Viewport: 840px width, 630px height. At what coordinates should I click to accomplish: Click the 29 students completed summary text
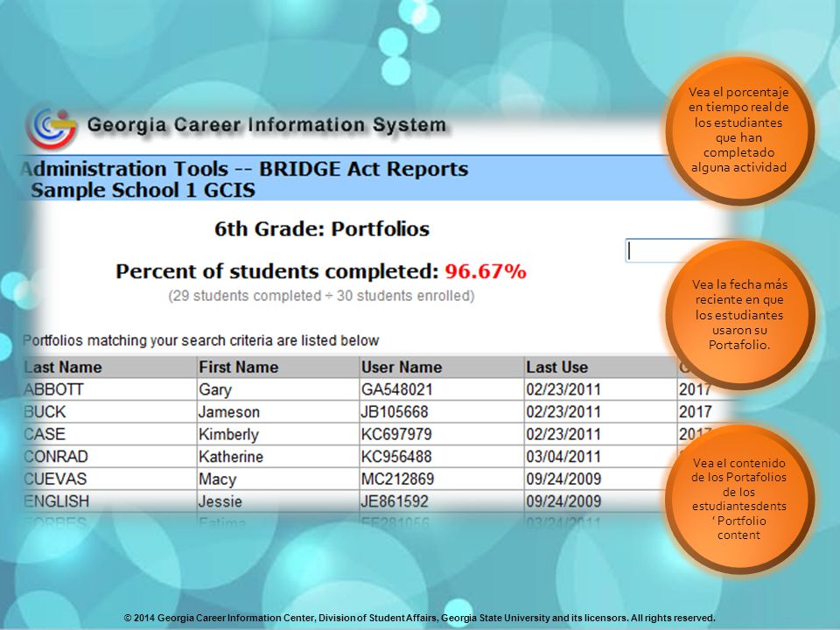tap(321, 296)
